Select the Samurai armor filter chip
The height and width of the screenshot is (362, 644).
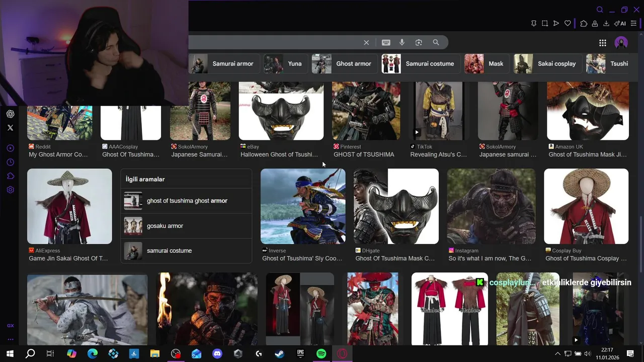pos(224,64)
